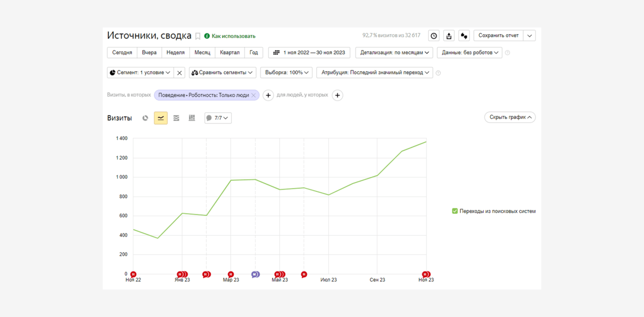Image resolution: width=644 pixels, height=317 pixels.
Task: Open the scheduled report clock icon
Action: (x=433, y=36)
